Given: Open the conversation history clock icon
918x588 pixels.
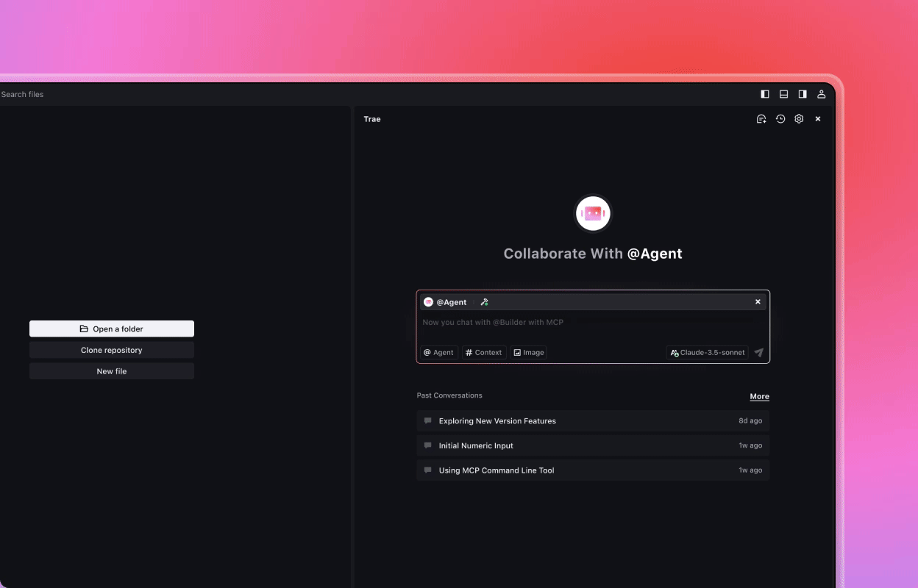Looking at the screenshot, I should coord(780,118).
